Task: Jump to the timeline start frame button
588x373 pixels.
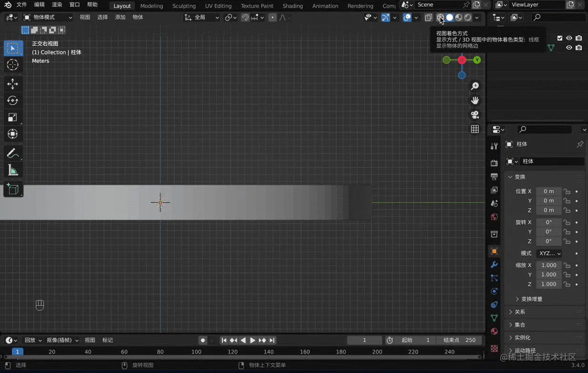Action: point(224,340)
